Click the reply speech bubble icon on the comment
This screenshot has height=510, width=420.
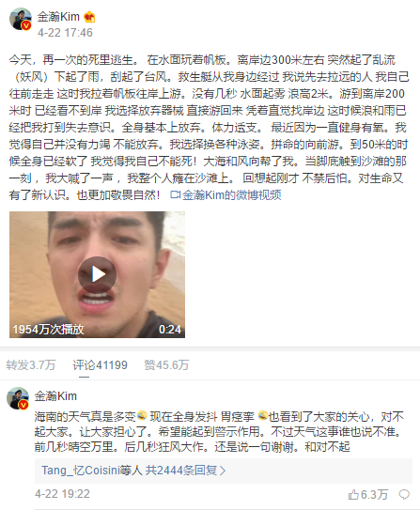404,495
